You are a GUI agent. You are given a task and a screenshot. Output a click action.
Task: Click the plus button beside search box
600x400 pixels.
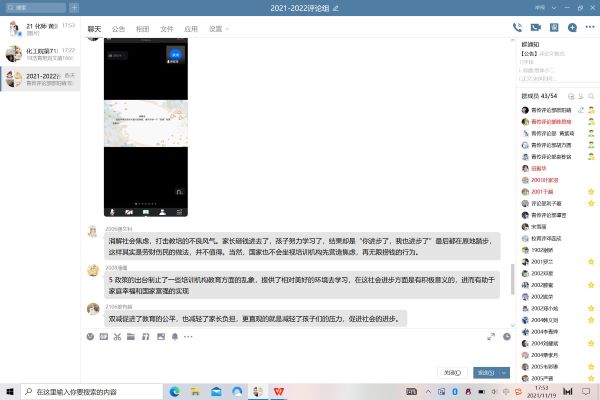(73, 8)
